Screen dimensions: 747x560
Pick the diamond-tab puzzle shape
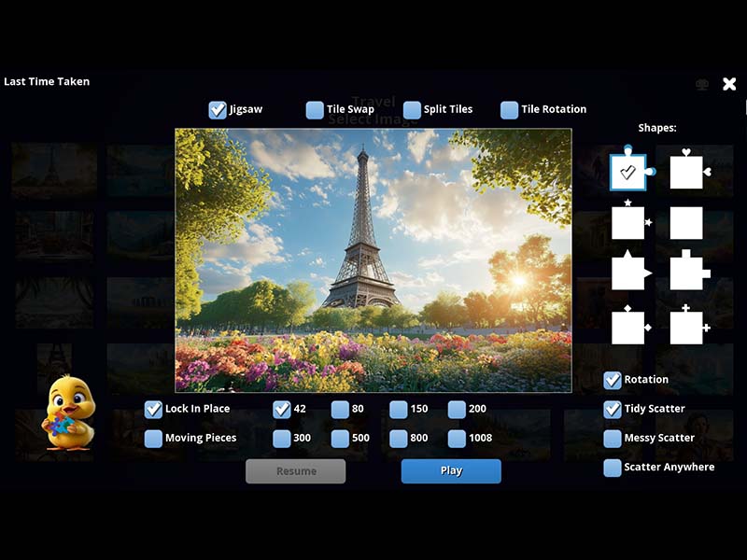pyautogui.click(x=627, y=325)
